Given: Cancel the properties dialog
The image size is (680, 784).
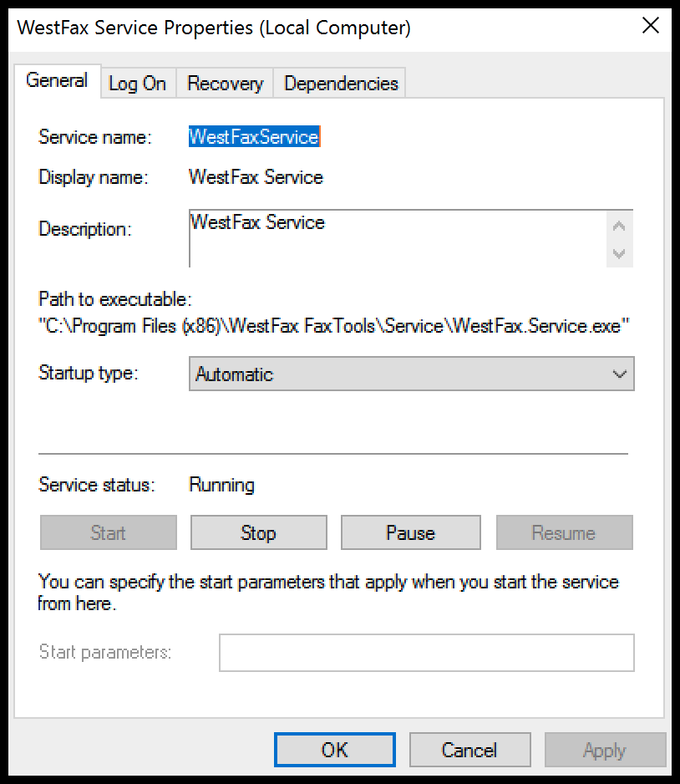Looking at the screenshot, I should pos(469,749).
